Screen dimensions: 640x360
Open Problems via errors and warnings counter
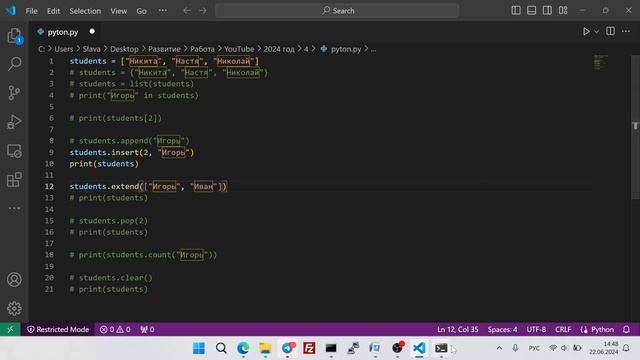115,329
